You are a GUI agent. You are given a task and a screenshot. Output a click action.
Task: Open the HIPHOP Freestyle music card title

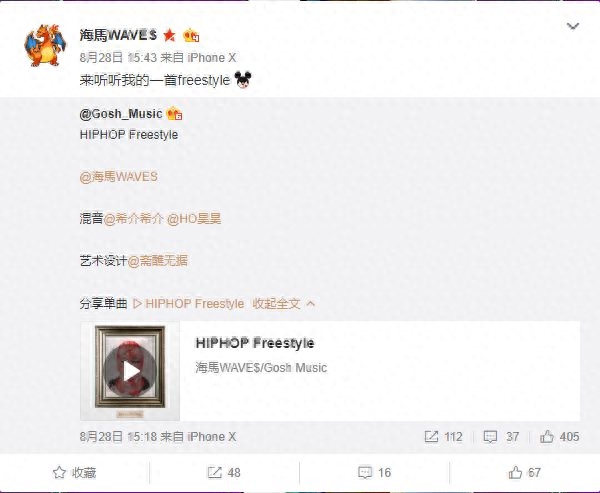click(x=255, y=343)
